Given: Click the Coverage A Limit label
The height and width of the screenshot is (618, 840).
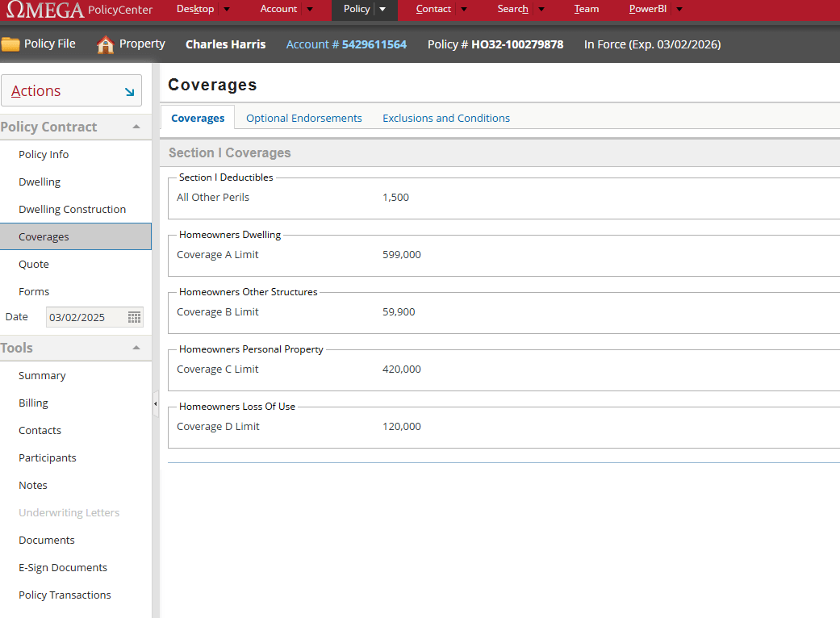Looking at the screenshot, I should pyautogui.click(x=218, y=255).
